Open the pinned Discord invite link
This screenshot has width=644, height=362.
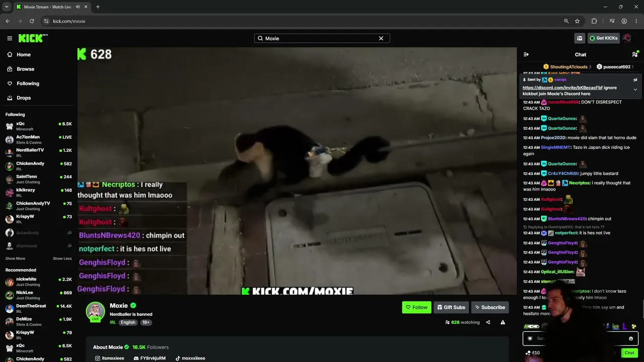coord(562,88)
